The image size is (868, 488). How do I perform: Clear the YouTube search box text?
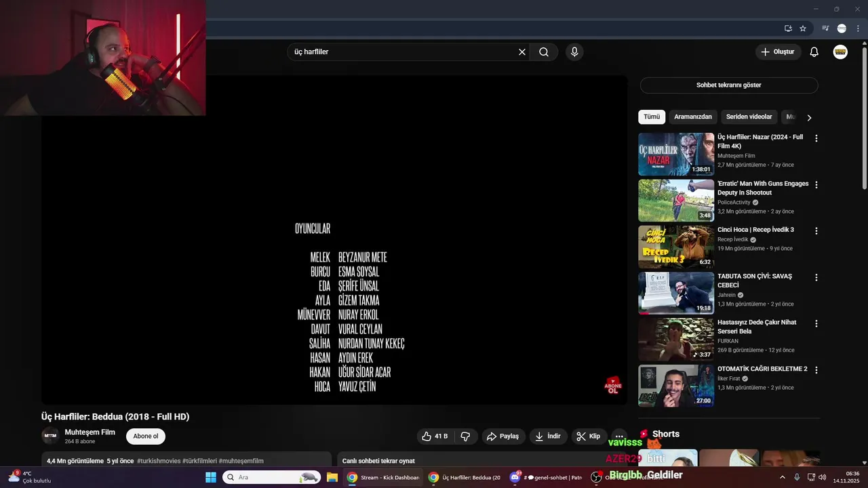(522, 52)
